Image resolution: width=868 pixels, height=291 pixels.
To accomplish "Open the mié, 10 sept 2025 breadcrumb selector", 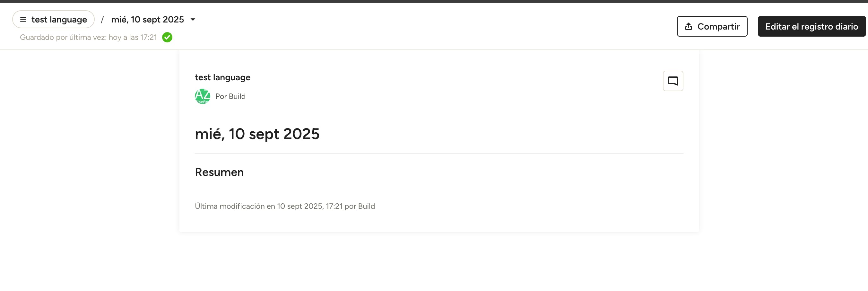I will click(x=147, y=20).
